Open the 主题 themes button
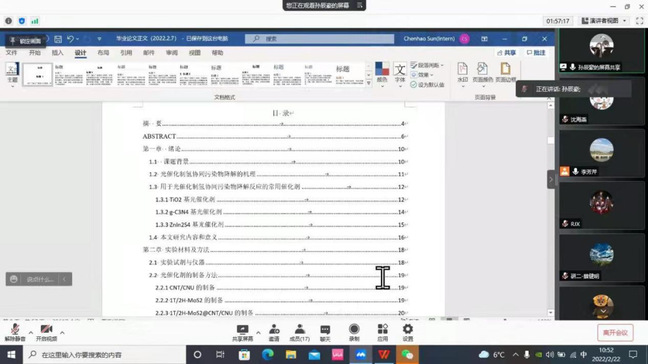This screenshot has height=364, width=648. point(12,73)
